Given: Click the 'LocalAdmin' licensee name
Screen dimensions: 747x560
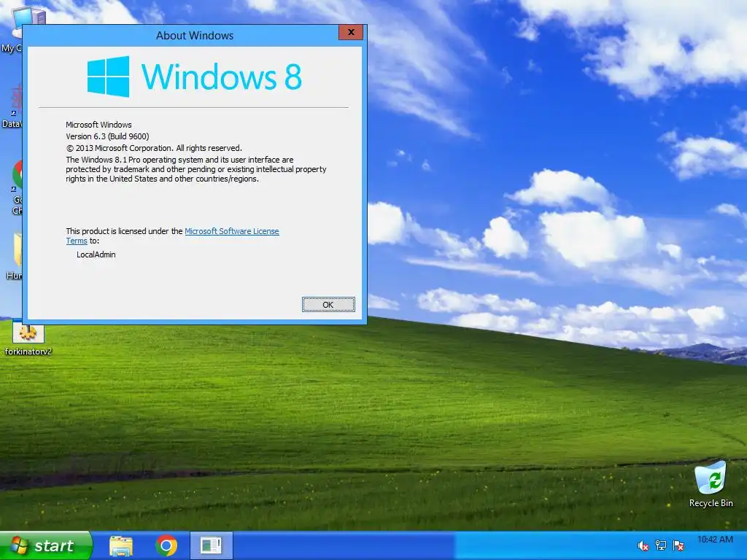Looking at the screenshot, I should coord(96,254).
